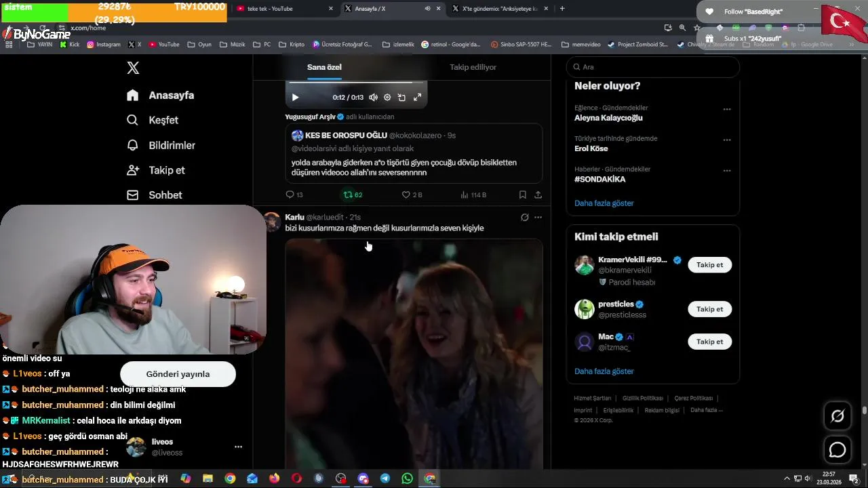This screenshot has height=488, width=868.
Task: Open Sohbet messages
Action: point(155,195)
